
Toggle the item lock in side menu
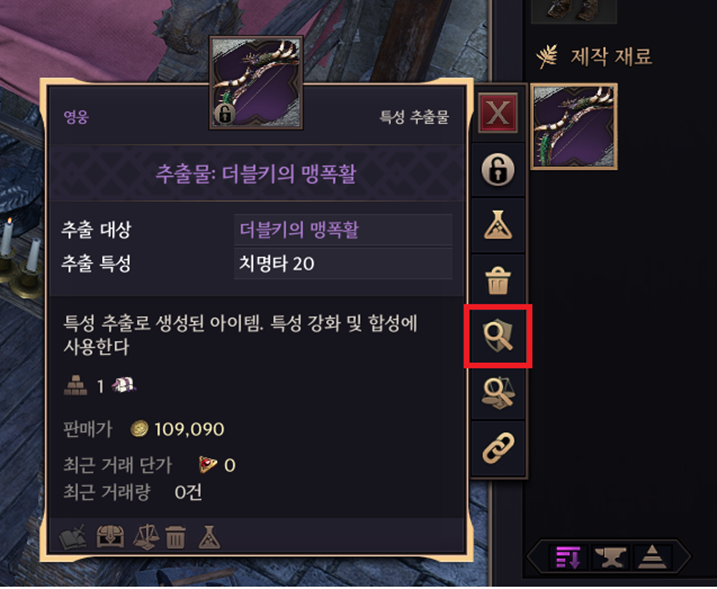click(x=498, y=170)
